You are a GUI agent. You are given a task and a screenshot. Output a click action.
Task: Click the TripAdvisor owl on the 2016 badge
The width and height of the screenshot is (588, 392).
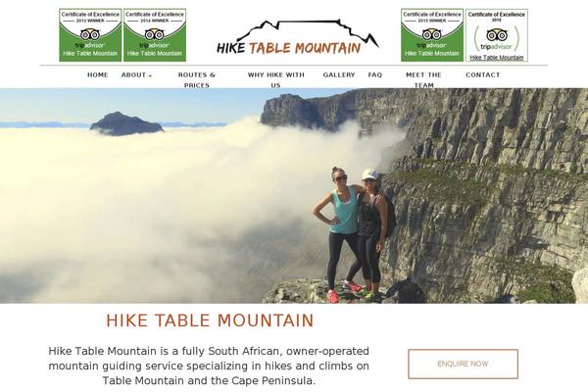point(497,35)
